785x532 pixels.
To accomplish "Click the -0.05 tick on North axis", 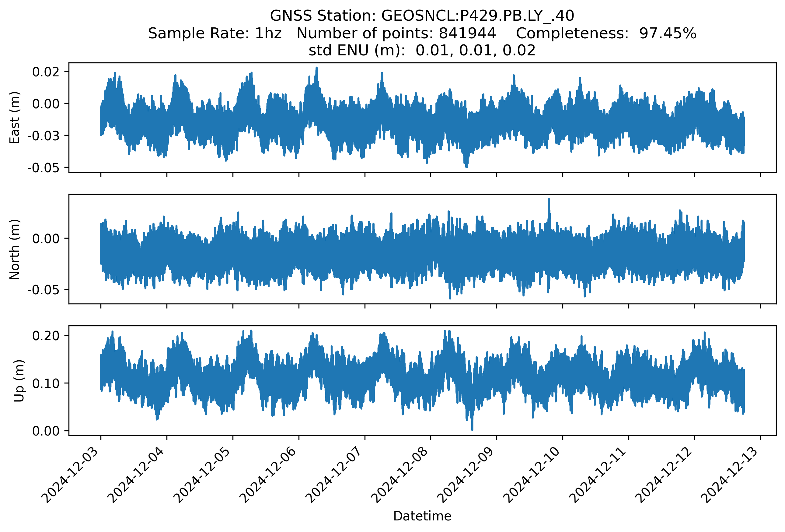I will click(43, 290).
